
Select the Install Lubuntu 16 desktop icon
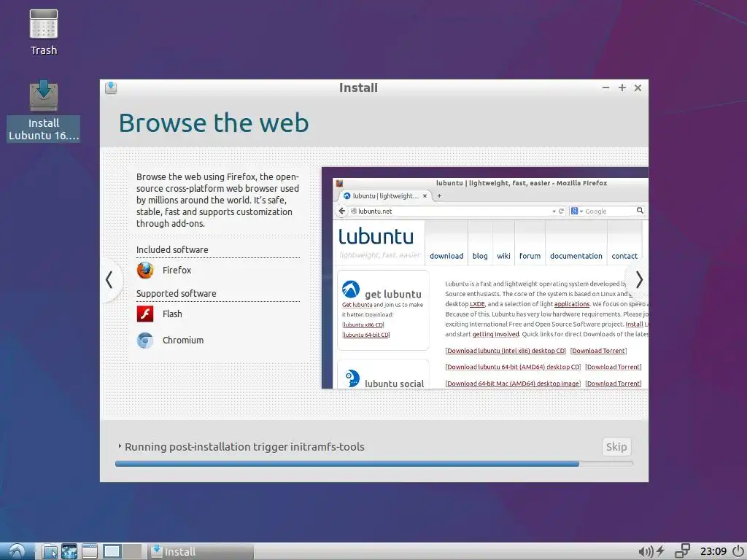[x=43, y=111]
